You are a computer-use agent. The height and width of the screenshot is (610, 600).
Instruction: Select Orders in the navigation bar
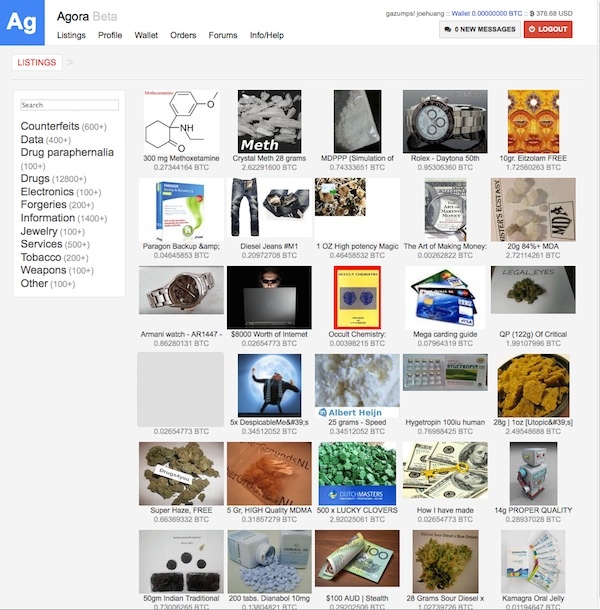pos(183,35)
